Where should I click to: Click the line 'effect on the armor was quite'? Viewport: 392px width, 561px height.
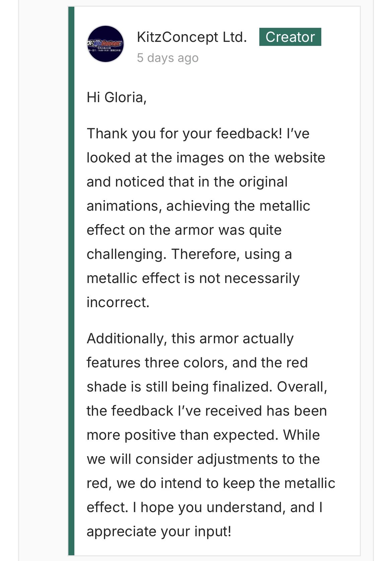(x=184, y=230)
